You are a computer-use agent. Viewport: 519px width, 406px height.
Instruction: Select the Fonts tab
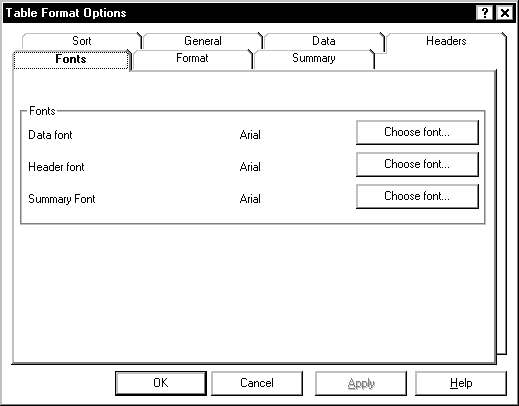[71, 59]
